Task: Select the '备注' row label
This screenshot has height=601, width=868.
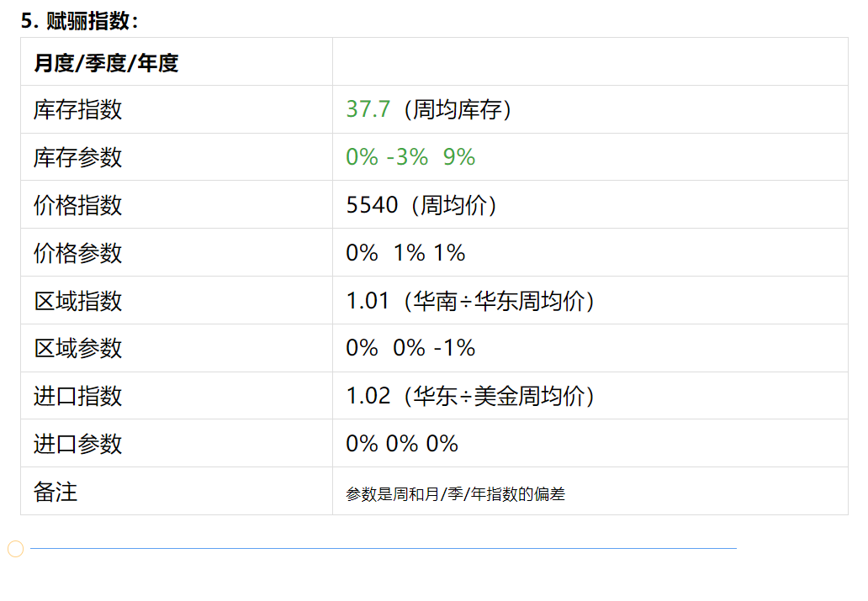Action: point(56,492)
